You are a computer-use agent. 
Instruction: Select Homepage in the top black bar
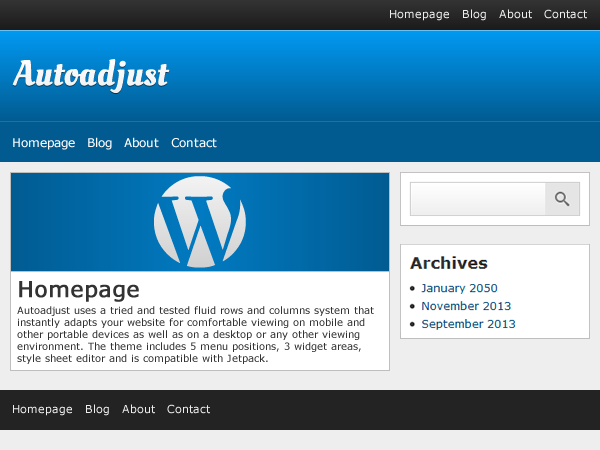(x=419, y=14)
